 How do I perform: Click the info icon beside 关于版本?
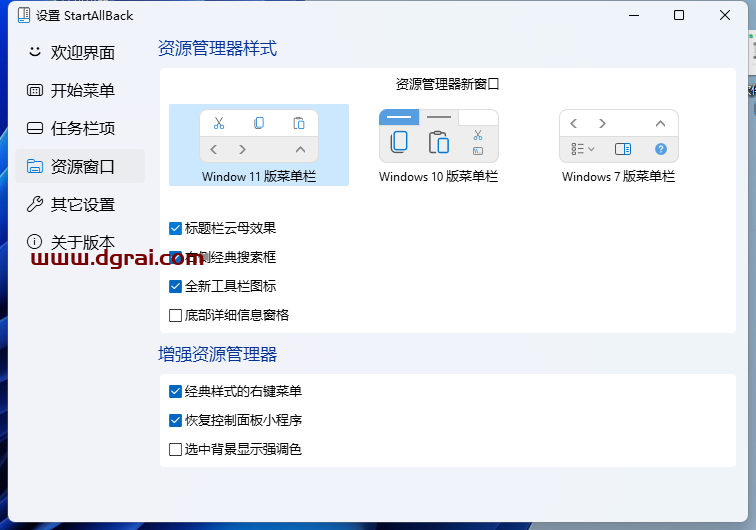click(35, 241)
